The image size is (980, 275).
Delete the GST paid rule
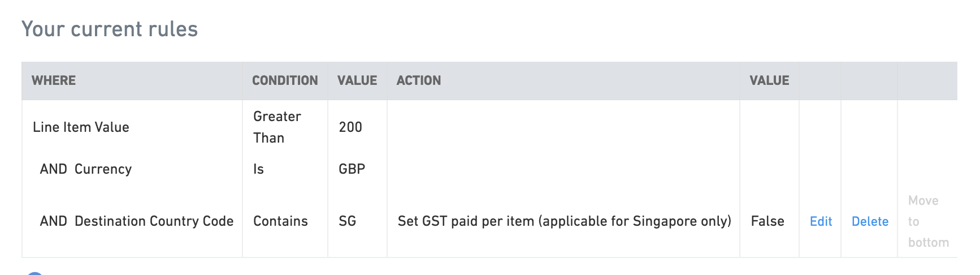point(870,221)
